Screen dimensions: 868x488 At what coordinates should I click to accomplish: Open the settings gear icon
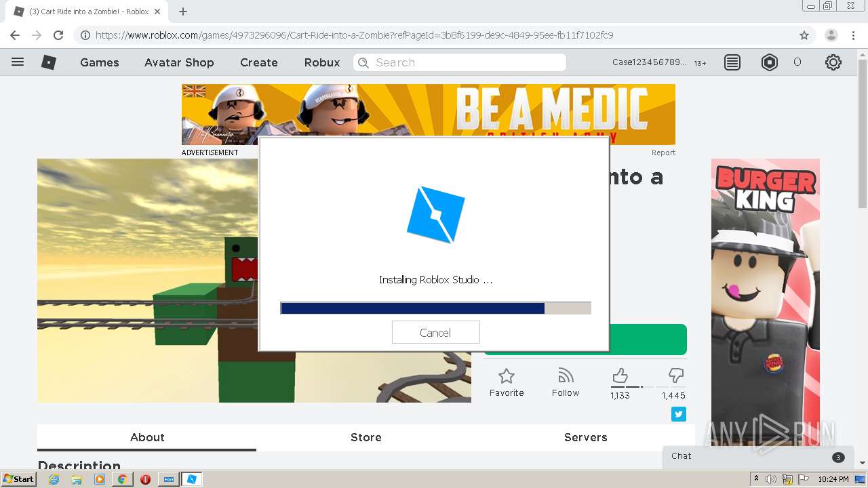(x=833, y=62)
